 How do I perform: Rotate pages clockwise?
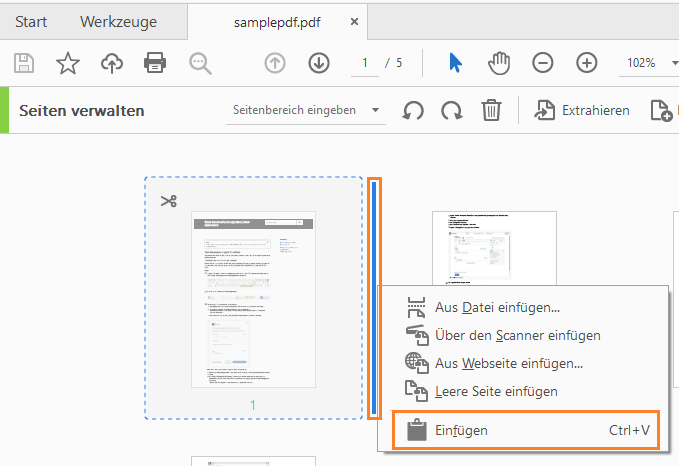pos(452,110)
